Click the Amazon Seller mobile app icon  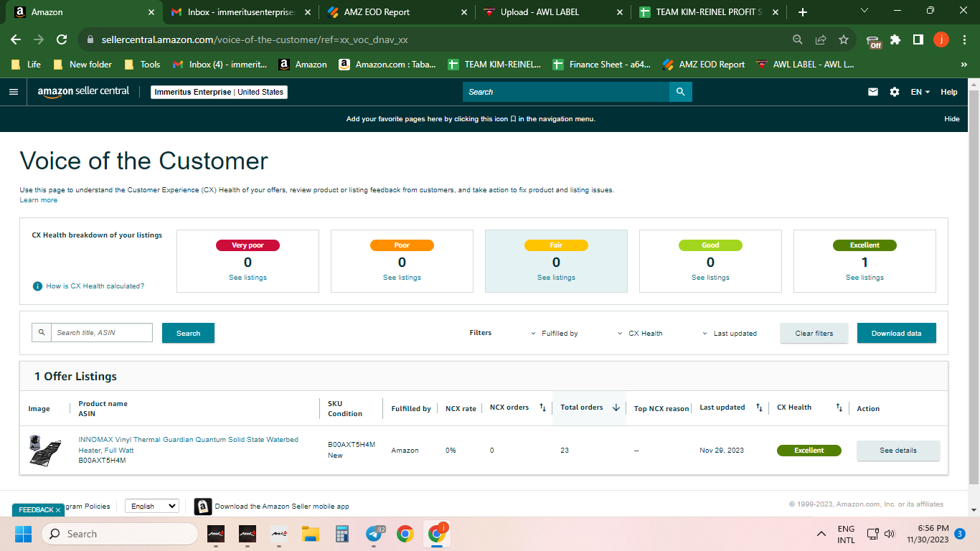203,507
